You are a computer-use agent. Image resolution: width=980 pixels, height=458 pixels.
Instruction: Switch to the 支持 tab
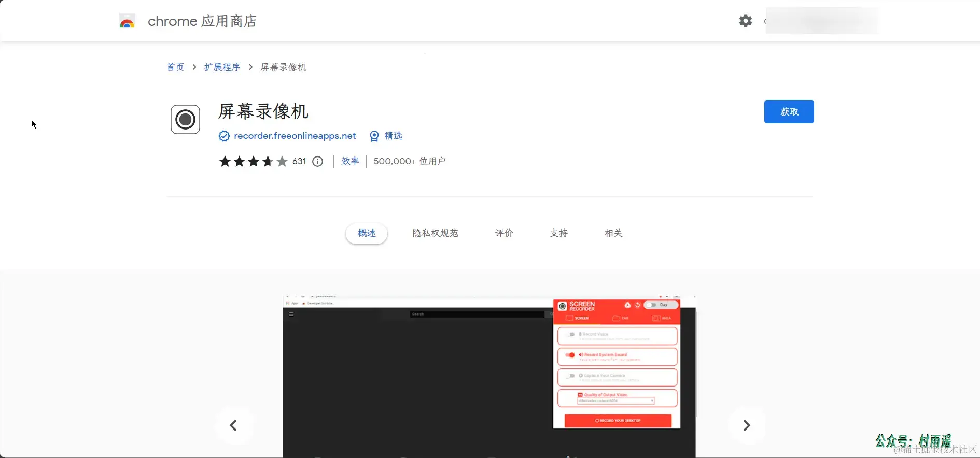pyautogui.click(x=559, y=233)
